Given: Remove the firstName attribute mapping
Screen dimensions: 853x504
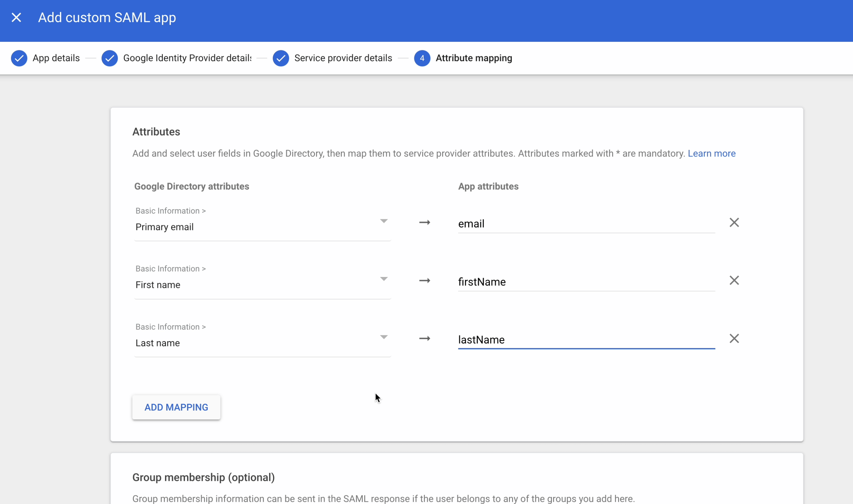Looking at the screenshot, I should [734, 280].
